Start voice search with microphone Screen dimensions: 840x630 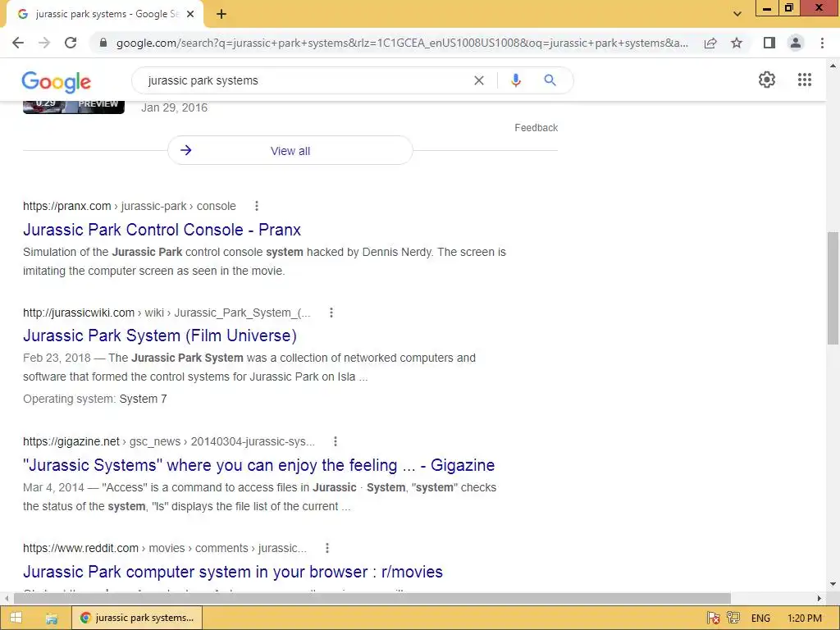(516, 80)
